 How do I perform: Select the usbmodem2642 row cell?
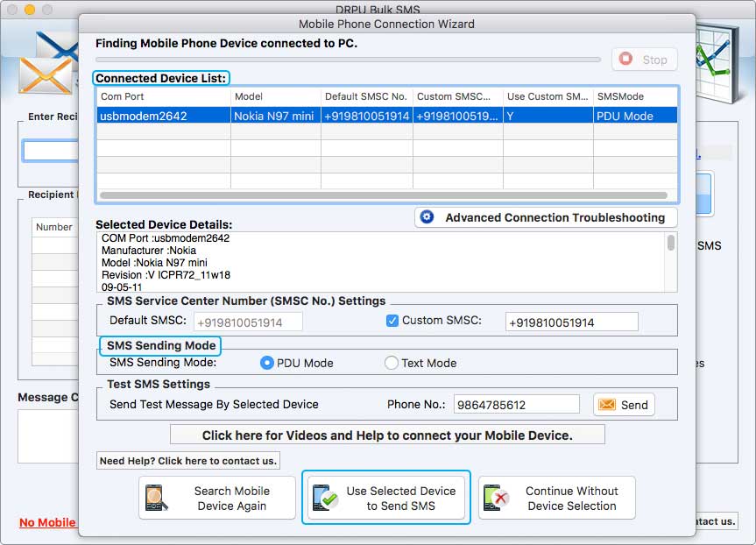(164, 116)
